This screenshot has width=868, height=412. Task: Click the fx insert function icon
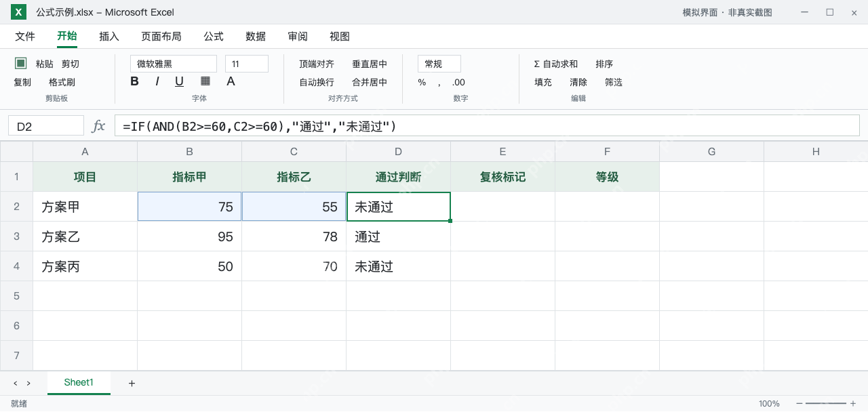pos(98,125)
